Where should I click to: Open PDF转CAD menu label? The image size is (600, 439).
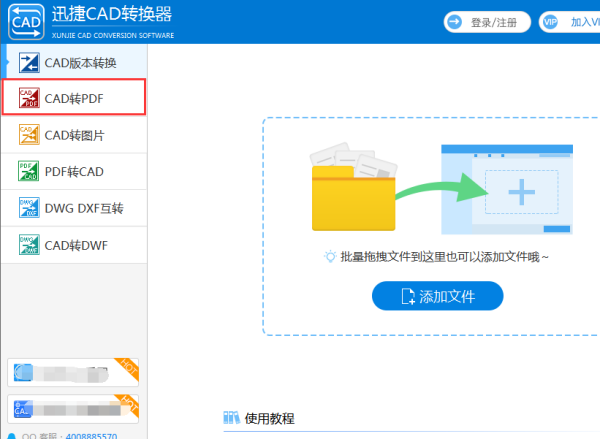coord(74,172)
